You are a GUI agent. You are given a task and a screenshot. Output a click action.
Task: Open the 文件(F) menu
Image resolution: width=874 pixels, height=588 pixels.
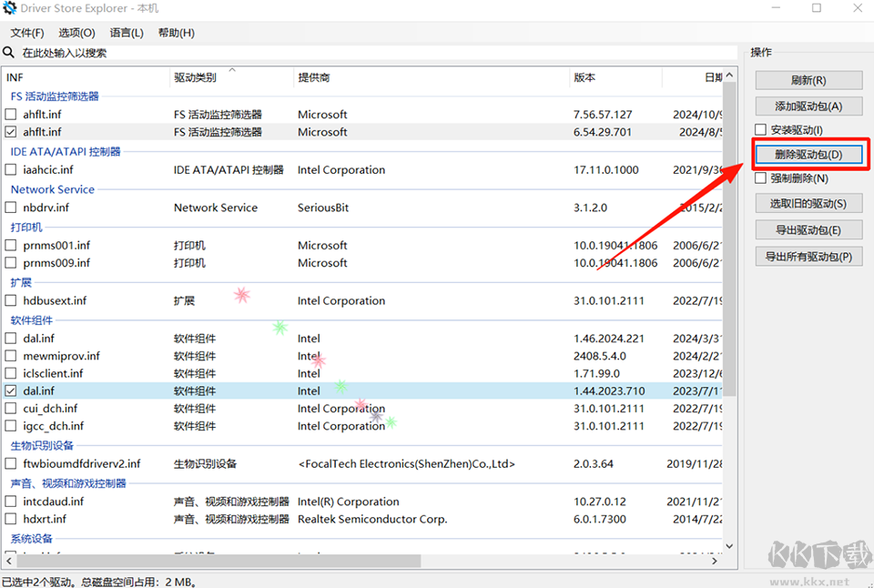[27, 33]
